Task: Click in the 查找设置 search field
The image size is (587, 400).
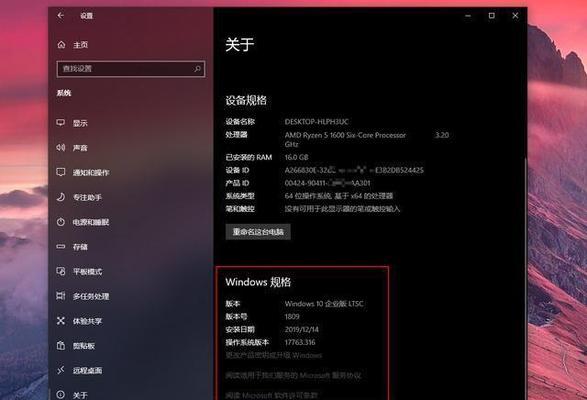Action: (x=131, y=69)
